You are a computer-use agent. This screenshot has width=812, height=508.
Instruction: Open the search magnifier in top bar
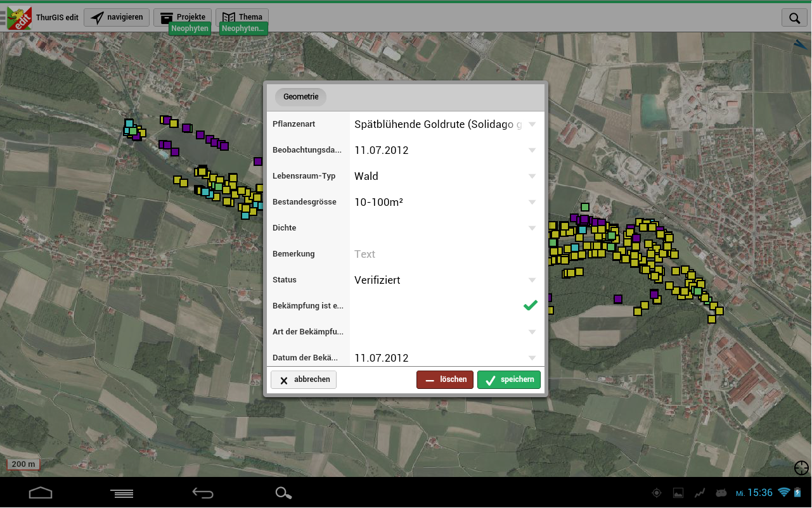click(794, 18)
